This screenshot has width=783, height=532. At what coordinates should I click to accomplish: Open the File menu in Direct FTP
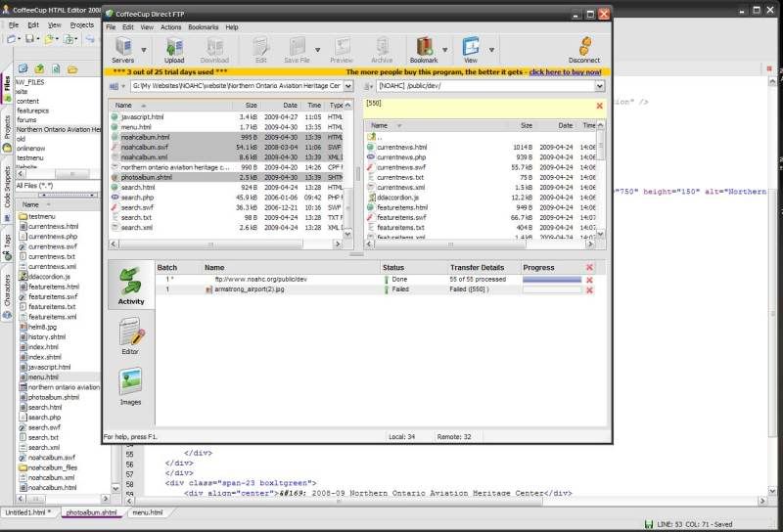coord(111,27)
